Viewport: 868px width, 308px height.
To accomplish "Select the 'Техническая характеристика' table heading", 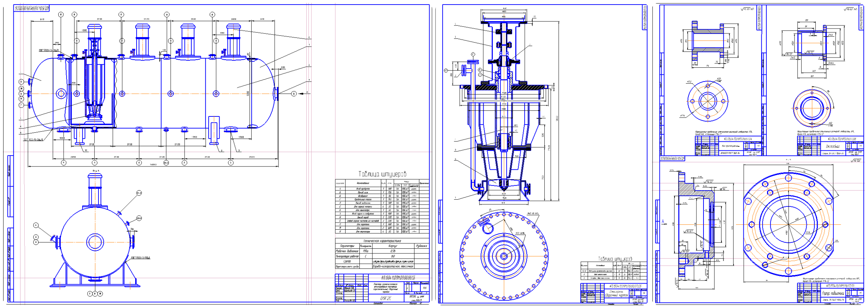I will (x=382, y=241).
